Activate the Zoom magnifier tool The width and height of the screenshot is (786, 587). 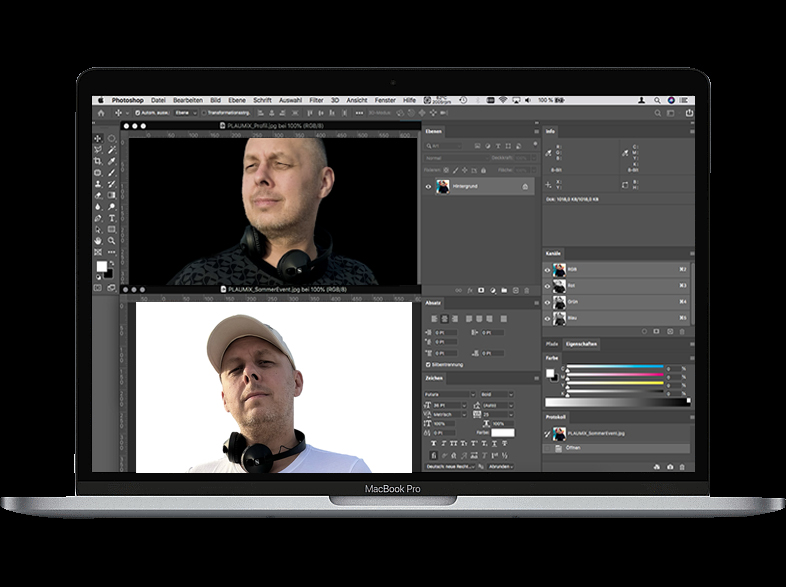click(111, 240)
